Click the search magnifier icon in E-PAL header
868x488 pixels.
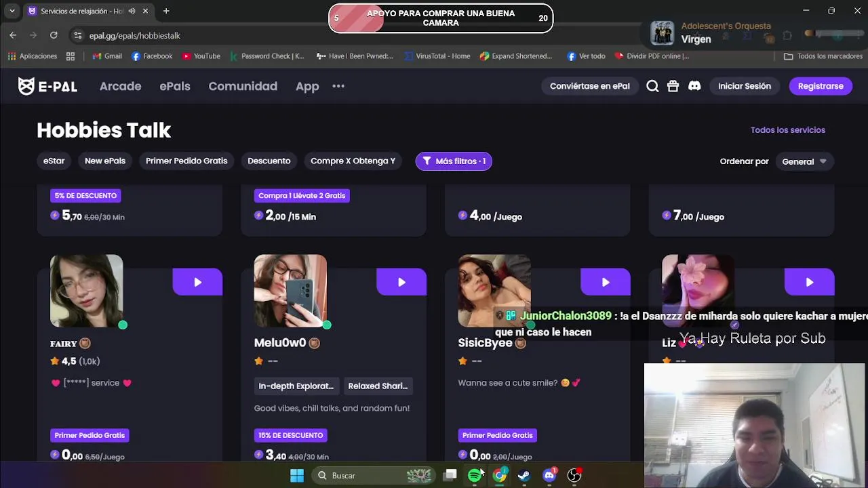(x=652, y=86)
